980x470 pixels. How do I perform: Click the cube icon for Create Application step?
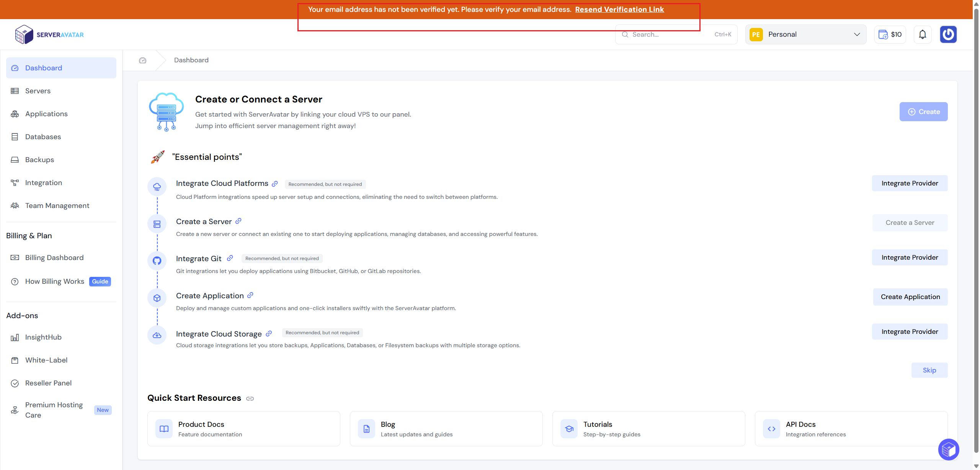click(x=157, y=298)
